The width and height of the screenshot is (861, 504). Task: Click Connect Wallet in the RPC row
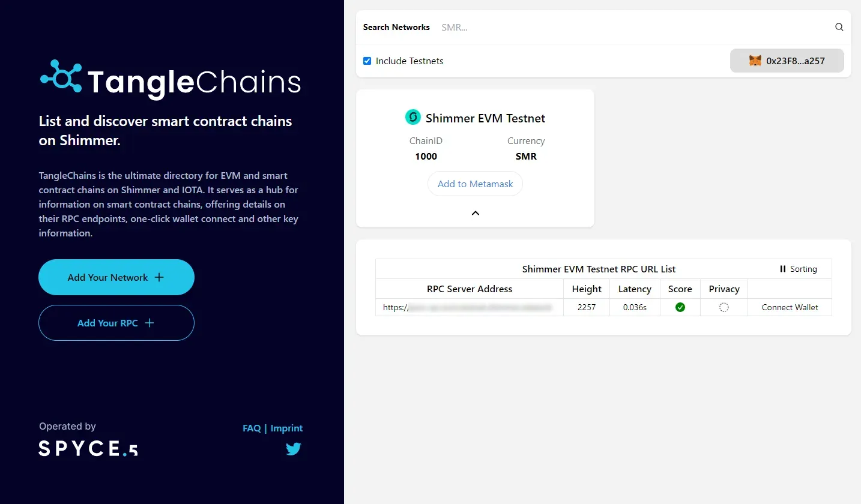(x=790, y=307)
